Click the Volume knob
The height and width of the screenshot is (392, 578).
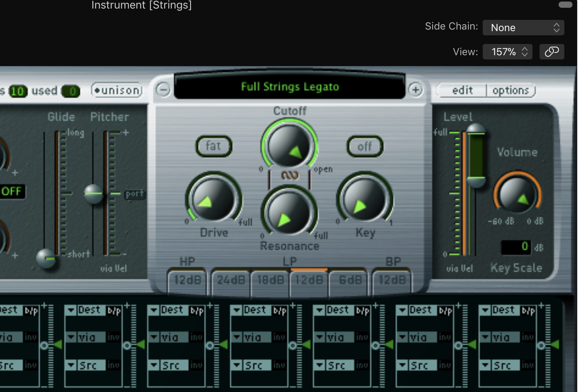(517, 195)
